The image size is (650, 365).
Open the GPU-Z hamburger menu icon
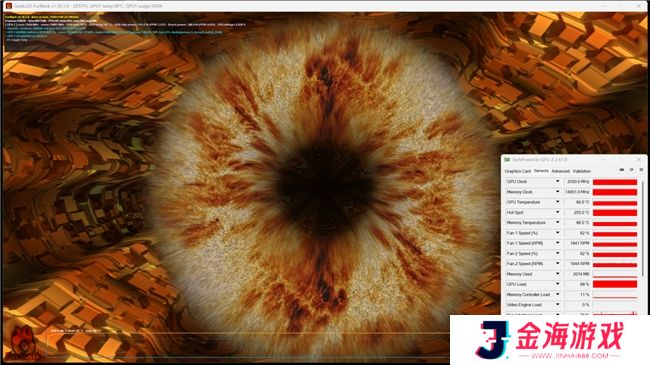[x=641, y=170]
